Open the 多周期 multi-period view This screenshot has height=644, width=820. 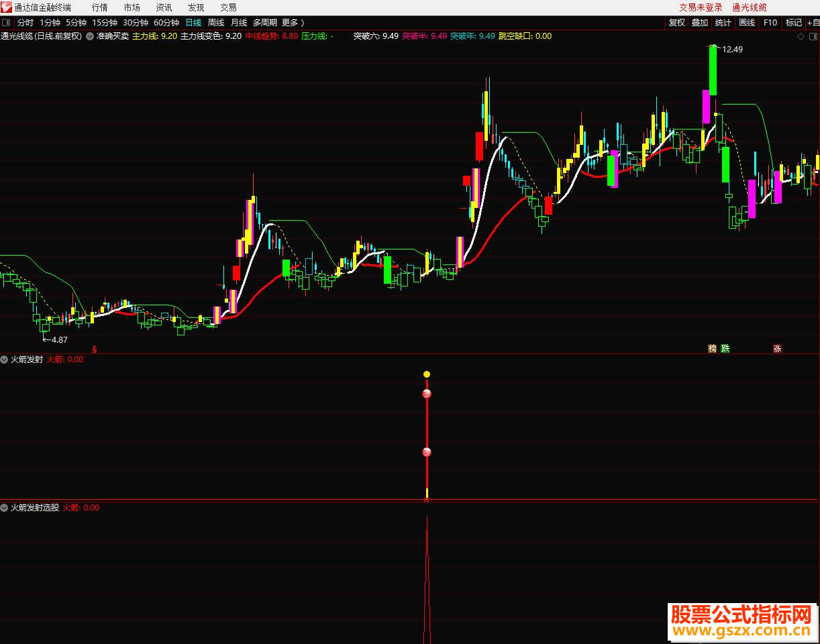point(264,23)
